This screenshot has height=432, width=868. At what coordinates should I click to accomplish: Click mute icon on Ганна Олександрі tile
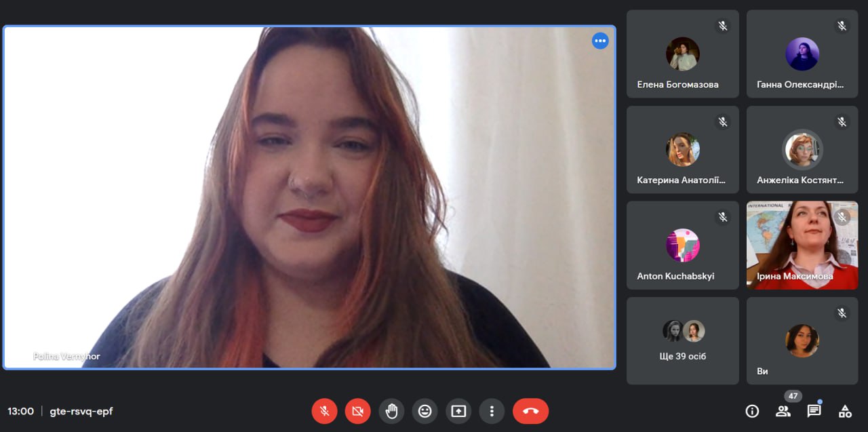(x=842, y=26)
